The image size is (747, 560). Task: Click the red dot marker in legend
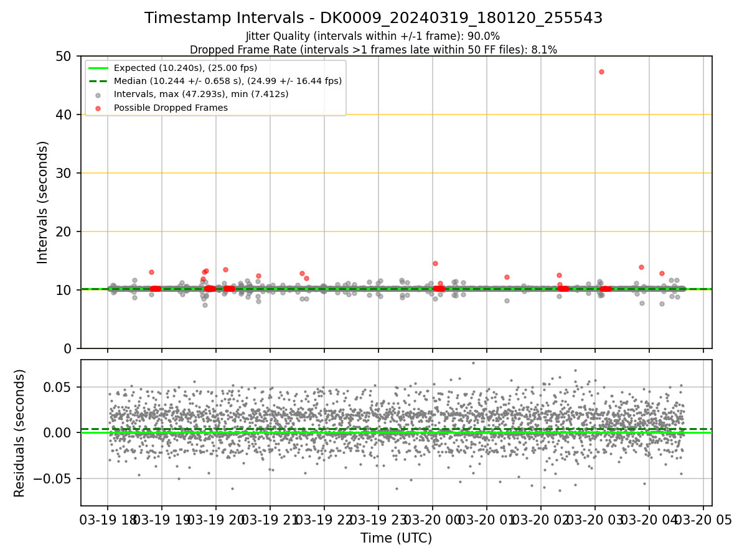coord(98,108)
